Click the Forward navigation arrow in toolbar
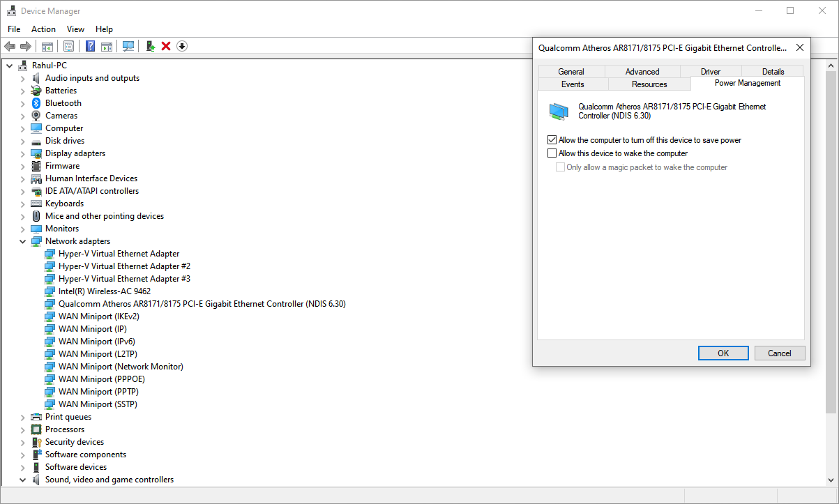Viewport: 839px width, 504px height. [x=25, y=46]
